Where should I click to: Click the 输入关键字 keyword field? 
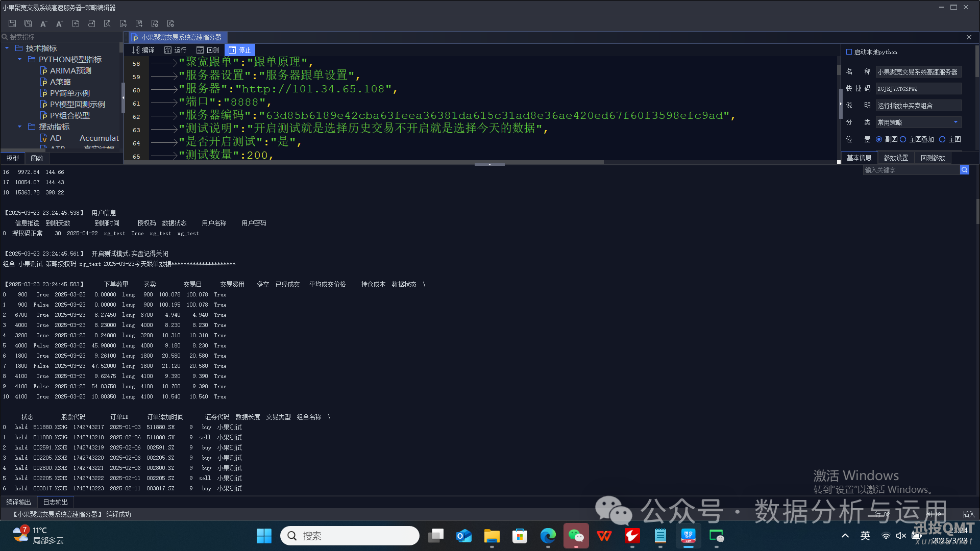(x=911, y=170)
